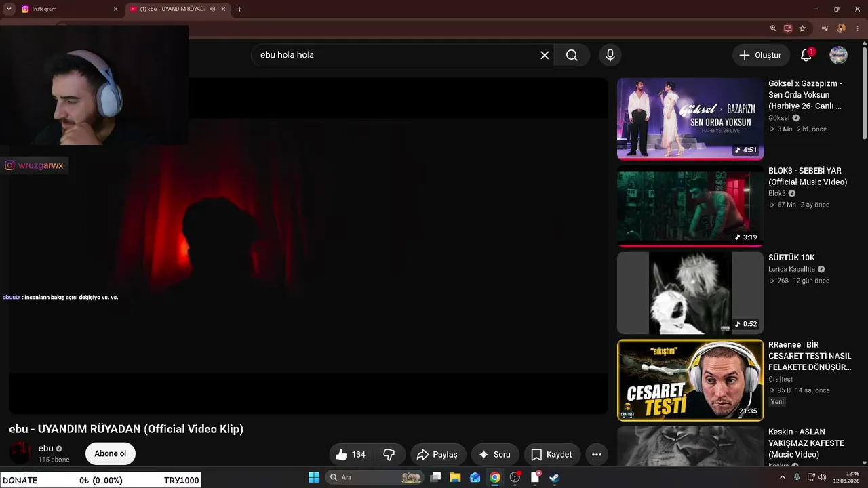868x488 pixels.
Task: Visit the Lurica Kapallita channel link
Action: 791,269
